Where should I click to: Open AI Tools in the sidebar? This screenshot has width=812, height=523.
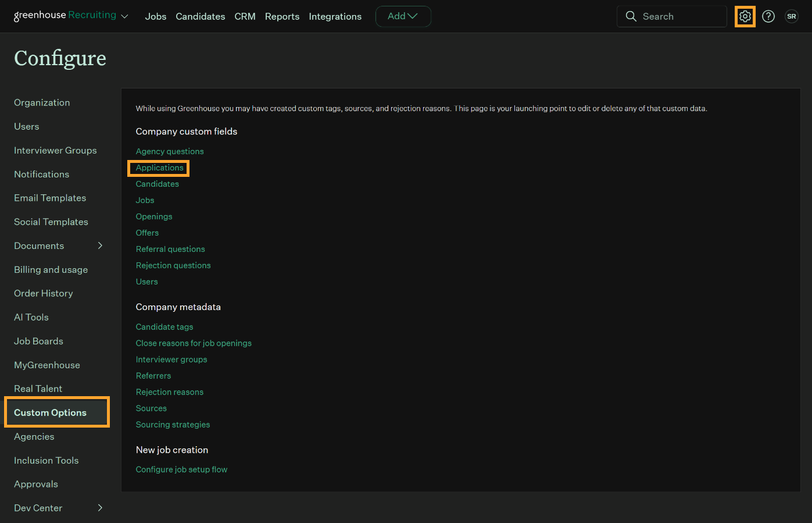pyautogui.click(x=31, y=317)
